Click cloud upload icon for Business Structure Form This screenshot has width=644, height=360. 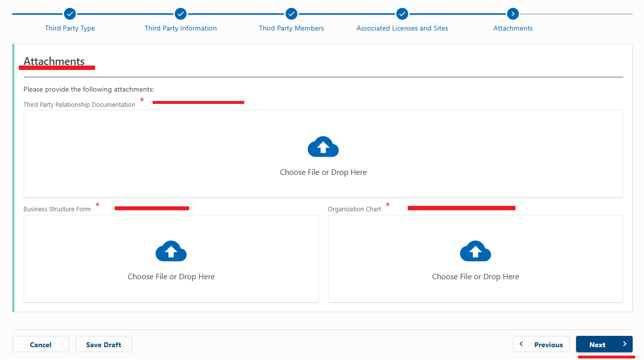pos(171,251)
